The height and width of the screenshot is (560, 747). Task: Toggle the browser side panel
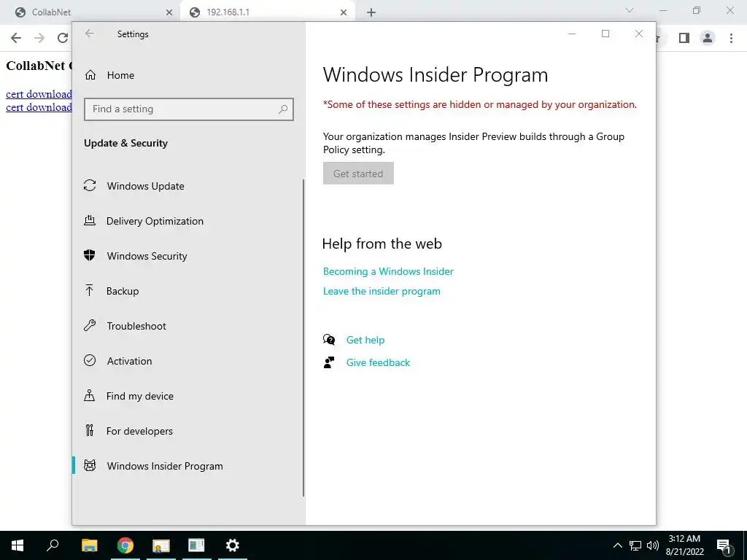tap(684, 38)
